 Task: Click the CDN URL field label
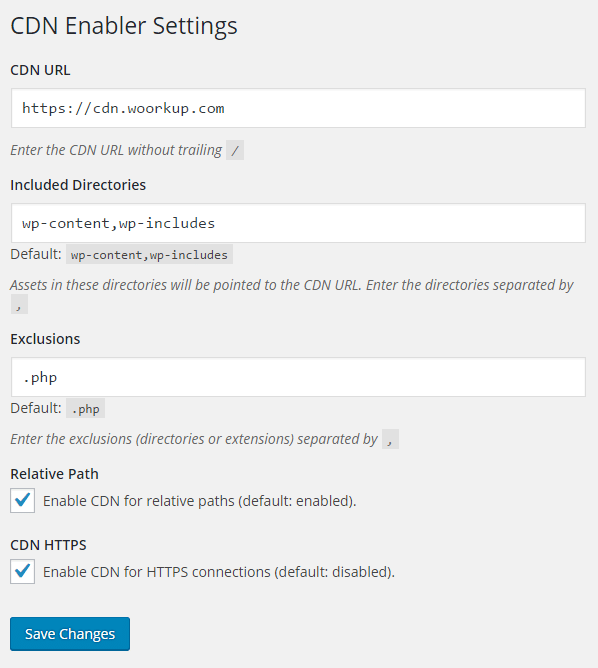pyautogui.click(x=40, y=70)
